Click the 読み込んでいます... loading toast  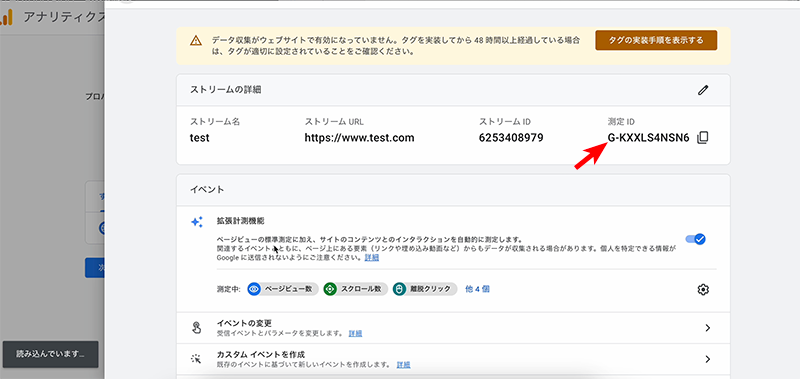click(50, 354)
